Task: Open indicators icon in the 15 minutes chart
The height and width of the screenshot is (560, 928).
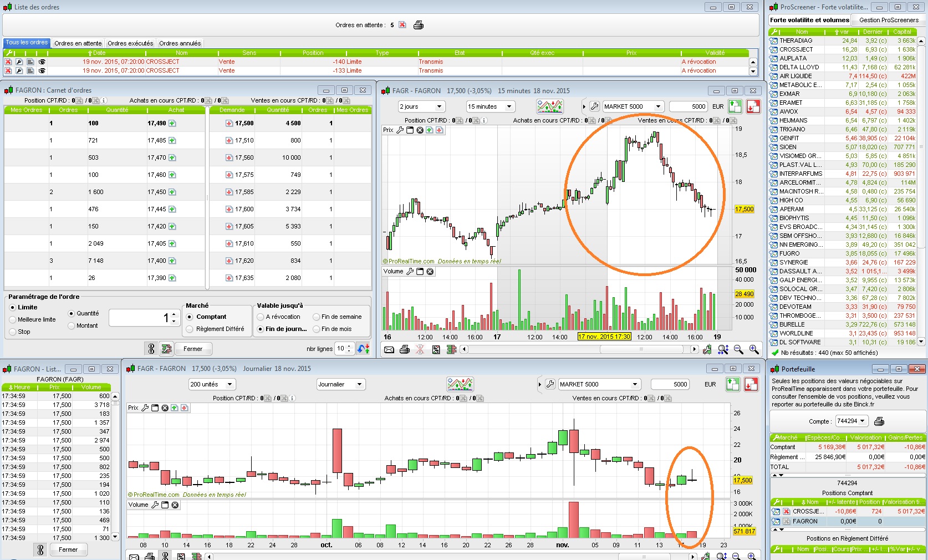Action: [x=550, y=106]
